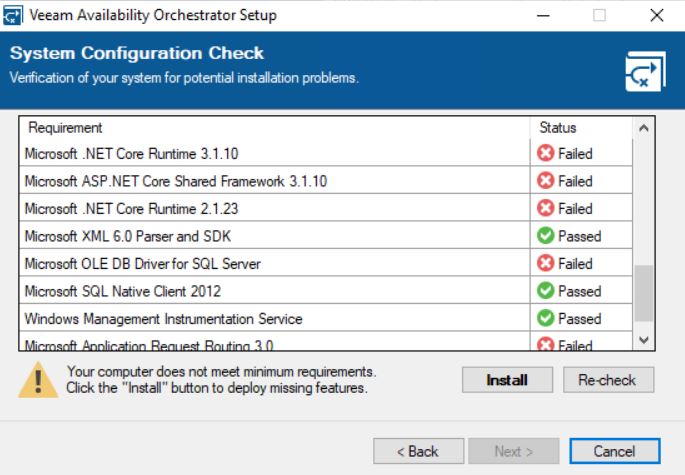
Task: Select Microsoft .NET Core Runtime 3.1.10 row
Action: coord(326,153)
